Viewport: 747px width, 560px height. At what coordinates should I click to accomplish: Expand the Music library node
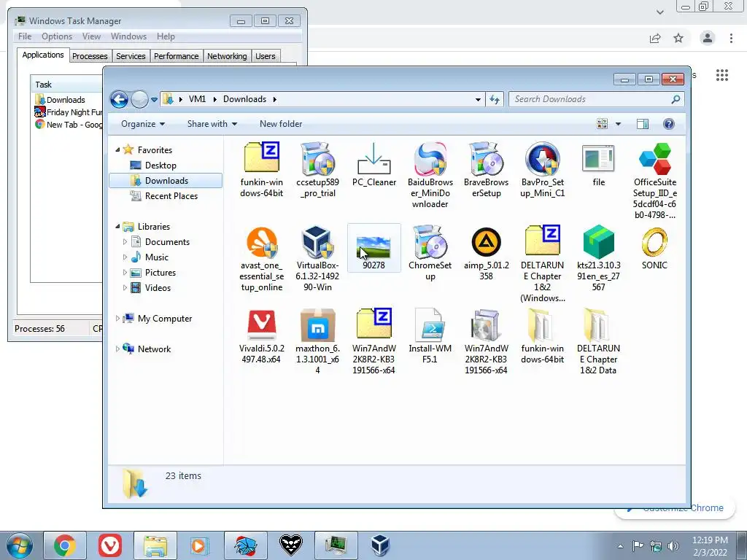[125, 257]
